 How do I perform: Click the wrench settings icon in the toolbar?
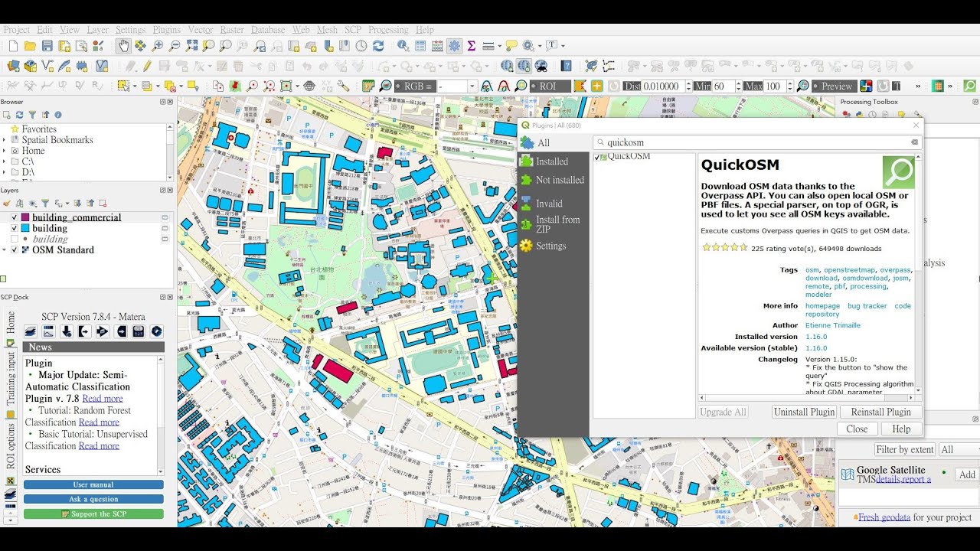tap(344, 86)
